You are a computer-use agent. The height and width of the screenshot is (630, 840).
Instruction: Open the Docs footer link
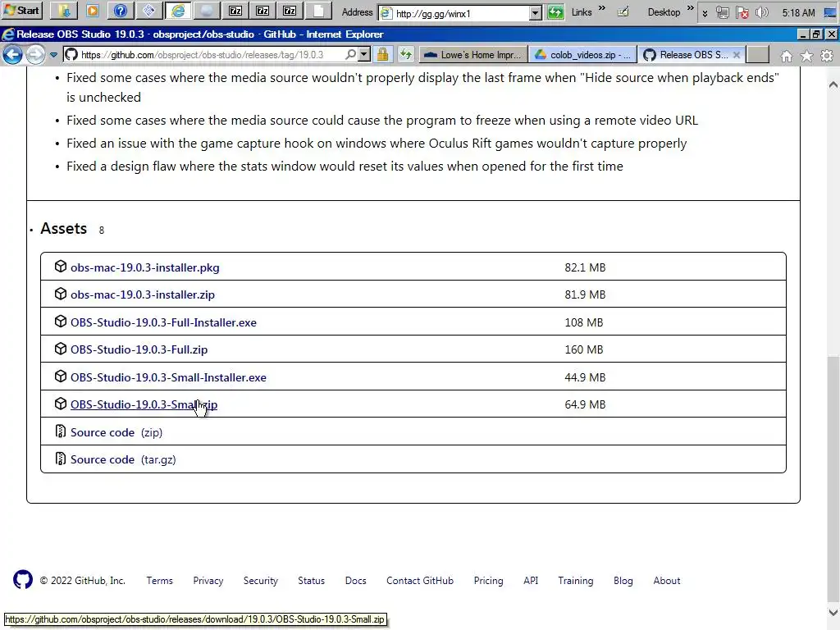click(x=356, y=581)
